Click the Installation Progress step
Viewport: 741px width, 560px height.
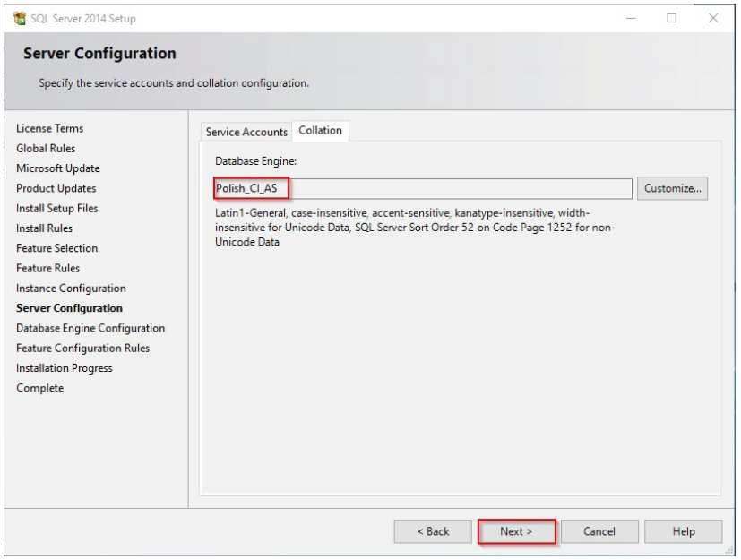pyautogui.click(x=65, y=368)
